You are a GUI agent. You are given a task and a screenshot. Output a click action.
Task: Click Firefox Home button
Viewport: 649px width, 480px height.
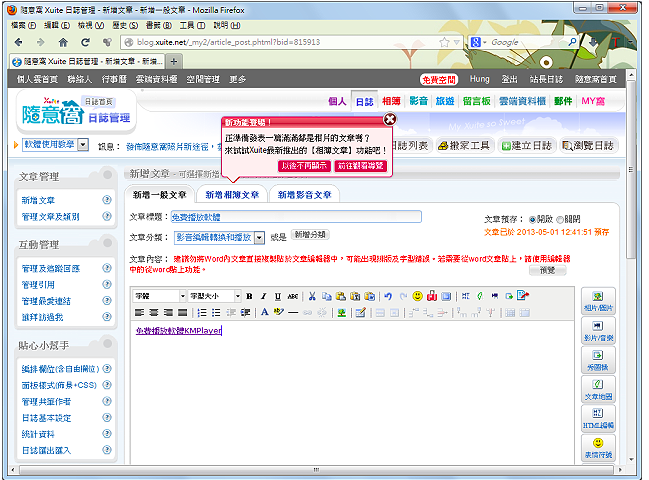coord(63,42)
